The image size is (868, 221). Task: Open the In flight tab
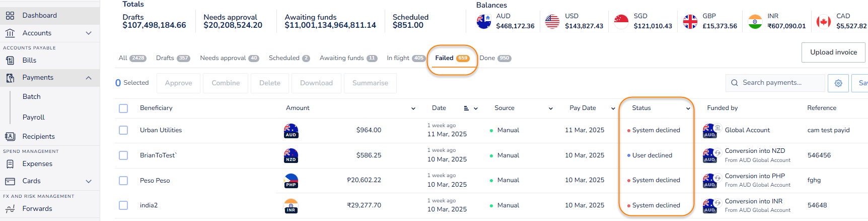405,58
